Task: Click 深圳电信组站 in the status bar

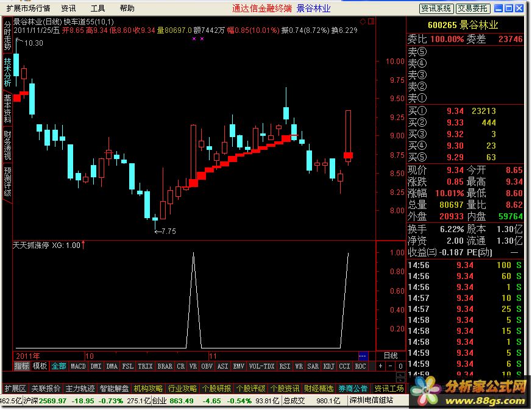Action: [371, 400]
